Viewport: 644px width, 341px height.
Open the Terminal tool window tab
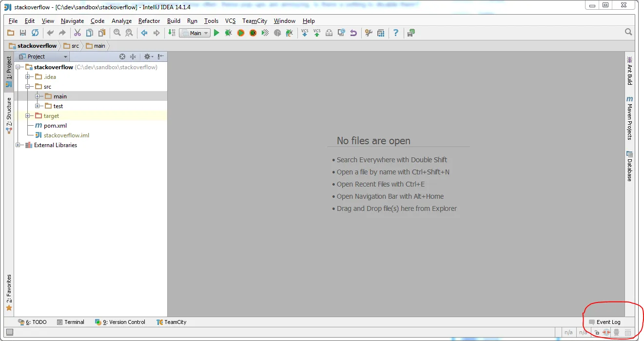71,322
